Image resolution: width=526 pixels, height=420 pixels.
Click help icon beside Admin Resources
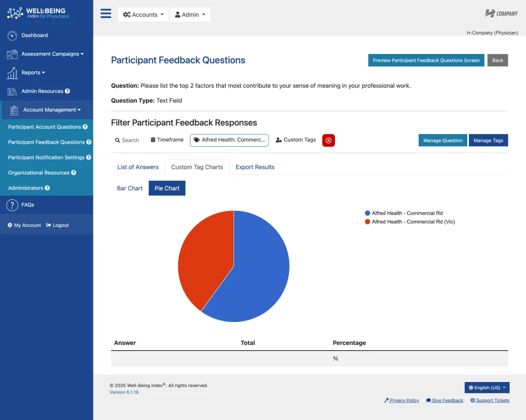point(67,91)
